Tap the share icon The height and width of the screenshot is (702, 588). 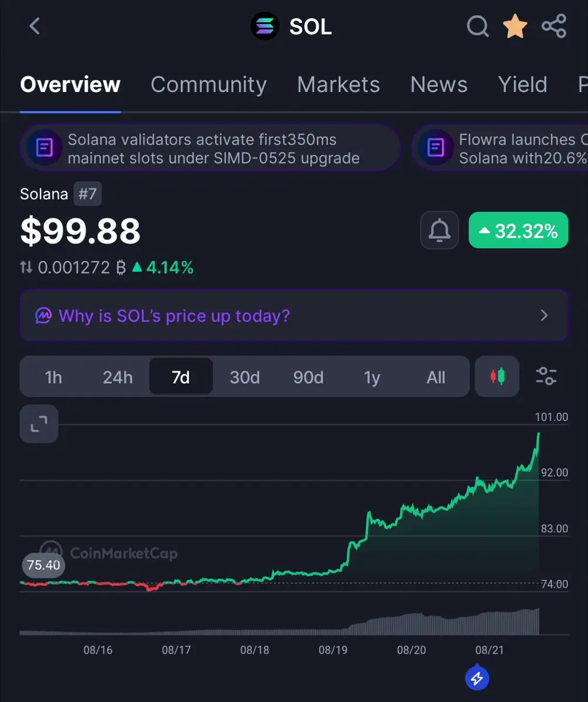[554, 26]
